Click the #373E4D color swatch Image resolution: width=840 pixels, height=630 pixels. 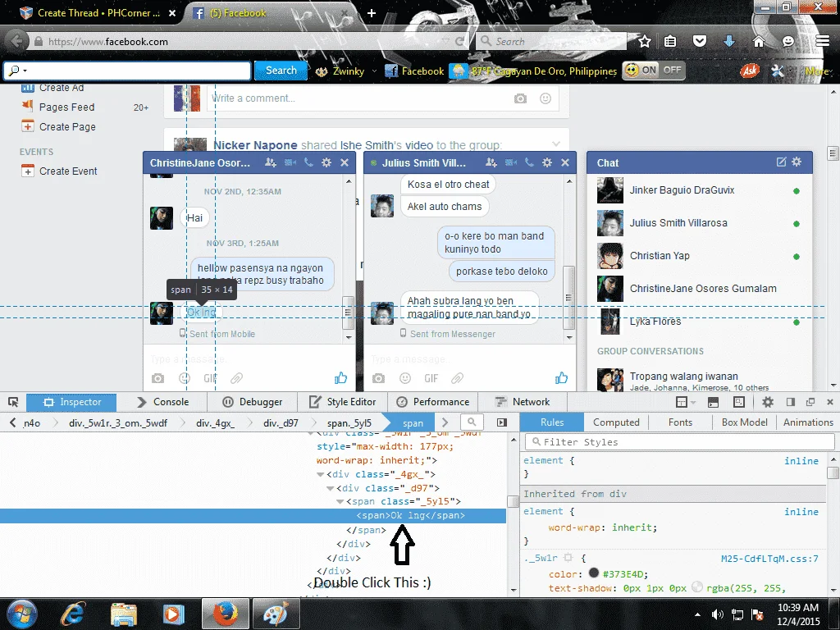[x=593, y=573]
